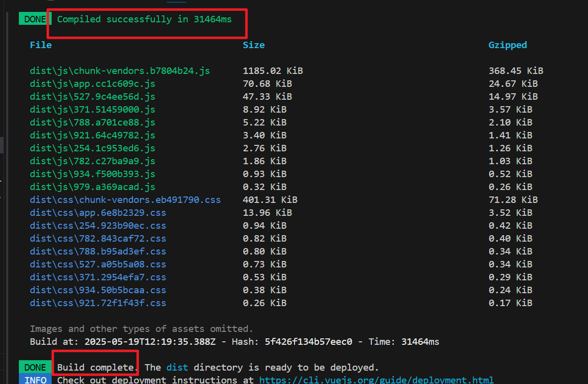Screen dimensions: 588x384
Task: Click the blue INFO badge at bottom
Action: pyautogui.click(x=35, y=380)
